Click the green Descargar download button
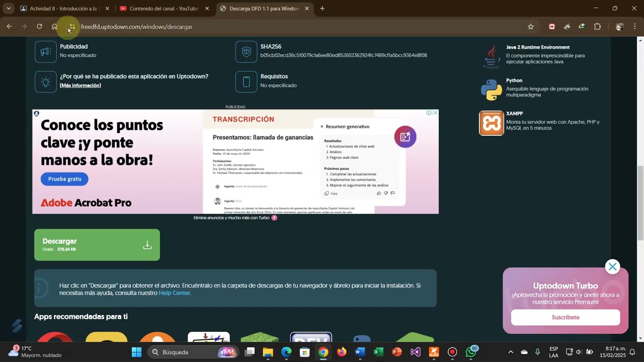 (97, 245)
